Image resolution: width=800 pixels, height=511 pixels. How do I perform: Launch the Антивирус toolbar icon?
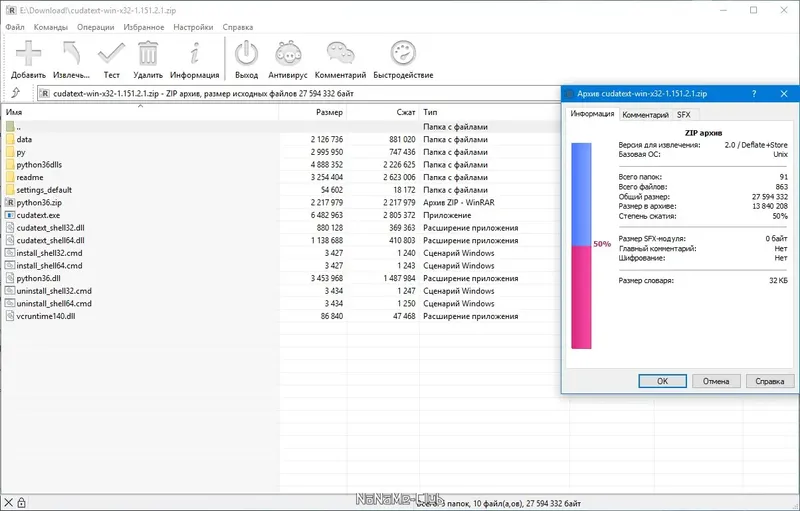(288, 54)
